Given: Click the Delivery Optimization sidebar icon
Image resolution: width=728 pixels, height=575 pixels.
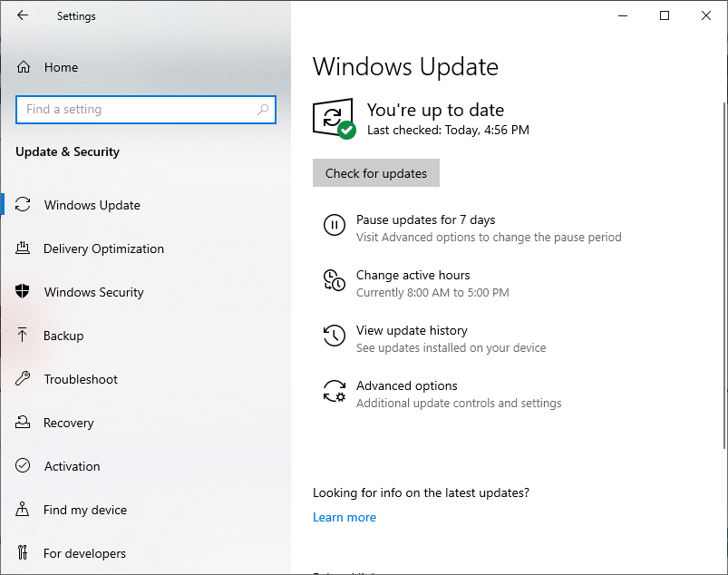Looking at the screenshot, I should [23, 249].
